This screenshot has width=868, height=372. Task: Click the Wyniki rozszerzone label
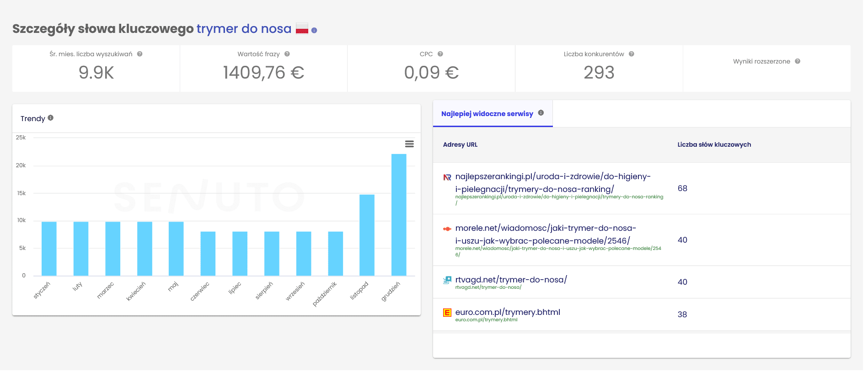(x=761, y=61)
